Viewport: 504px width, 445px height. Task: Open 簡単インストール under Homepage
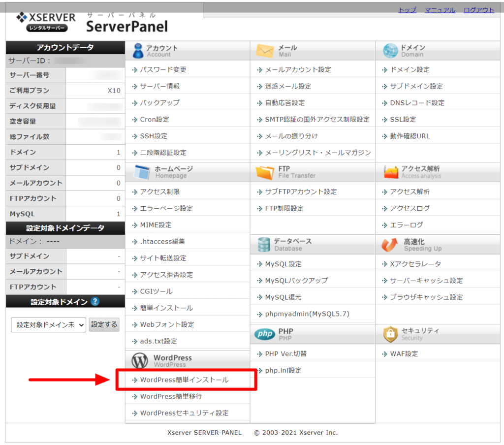(166, 308)
